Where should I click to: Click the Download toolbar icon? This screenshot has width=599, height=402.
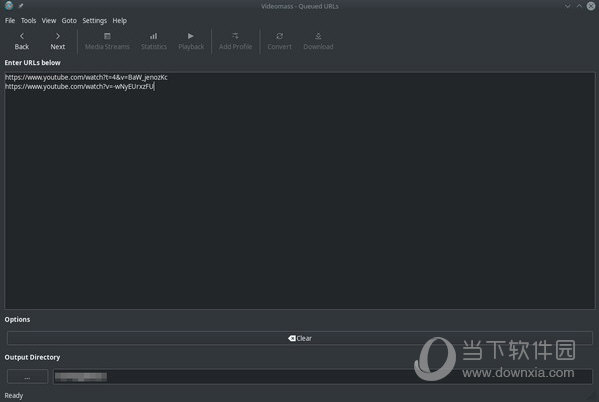[318, 41]
